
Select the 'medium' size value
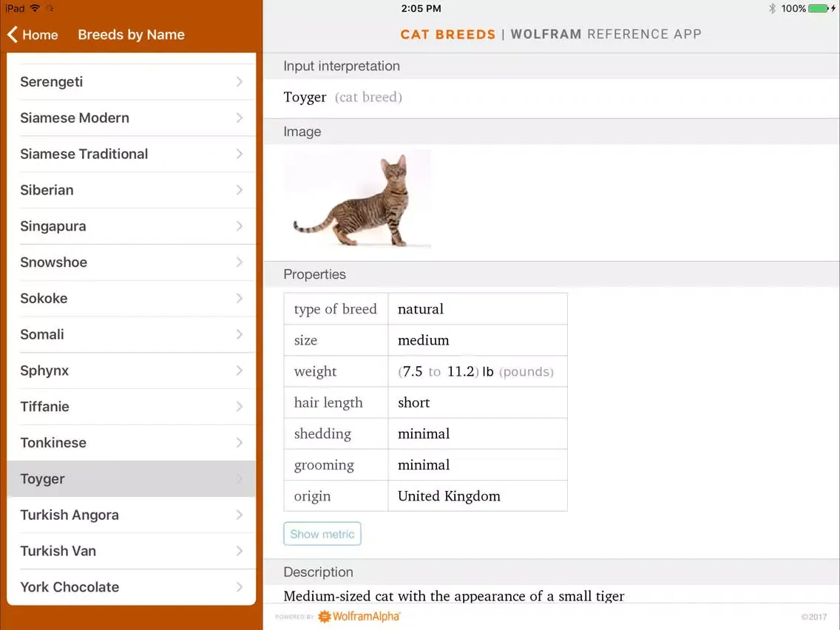click(423, 340)
